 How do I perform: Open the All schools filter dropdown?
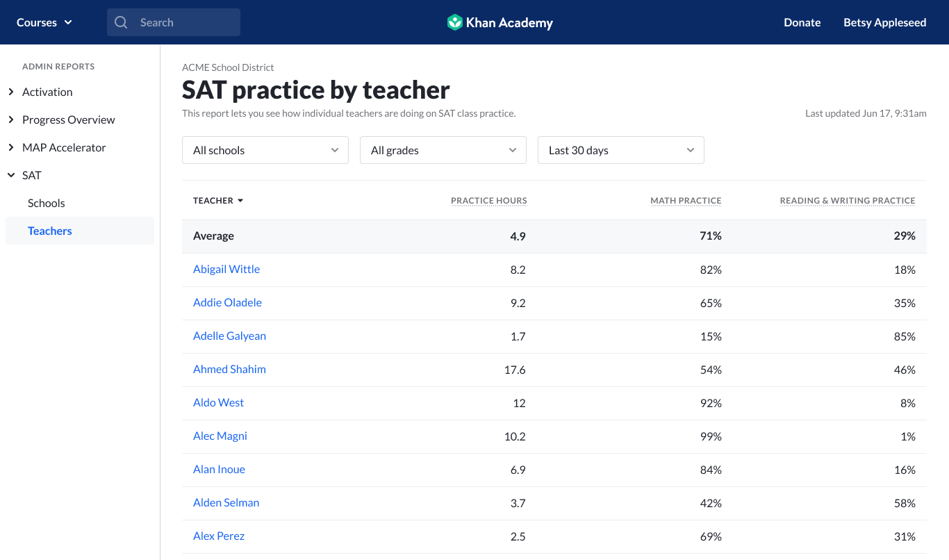pos(265,150)
